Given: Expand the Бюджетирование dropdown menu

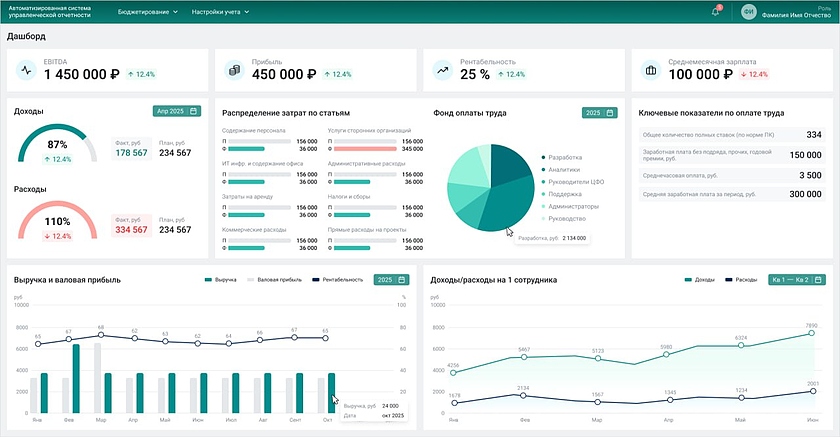Looking at the screenshot, I should 147,12.
